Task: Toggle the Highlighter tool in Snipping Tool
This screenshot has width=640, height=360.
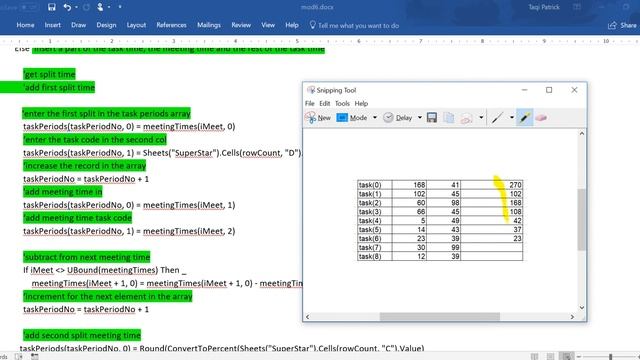Action: [x=524, y=118]
